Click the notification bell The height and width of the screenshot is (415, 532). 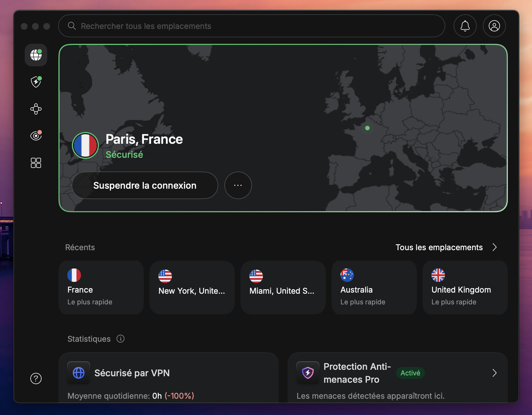click(465, 26)
